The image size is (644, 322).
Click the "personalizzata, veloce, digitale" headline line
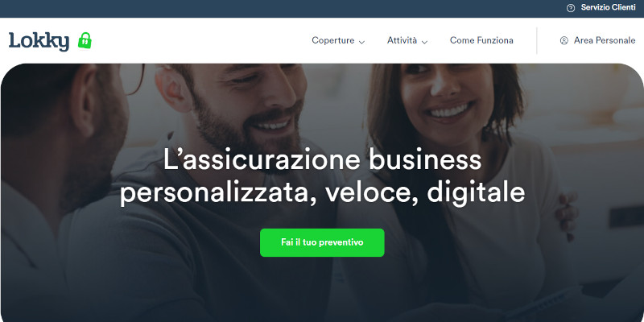322,192
